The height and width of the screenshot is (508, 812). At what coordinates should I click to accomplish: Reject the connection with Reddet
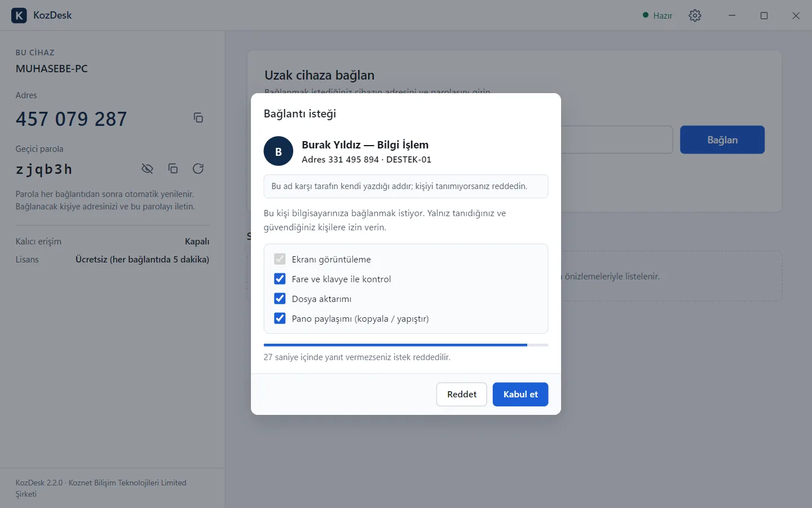tap(462, 395)
